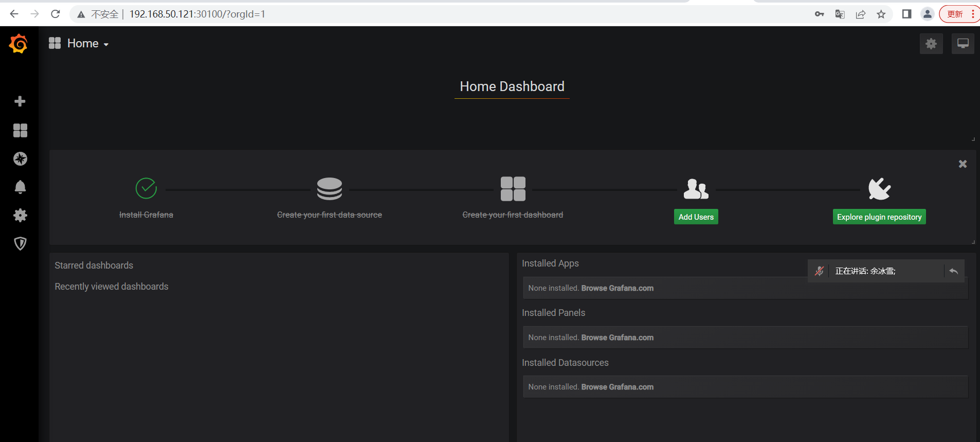Reload the page with refresh icon

click(x=56, y=14)
